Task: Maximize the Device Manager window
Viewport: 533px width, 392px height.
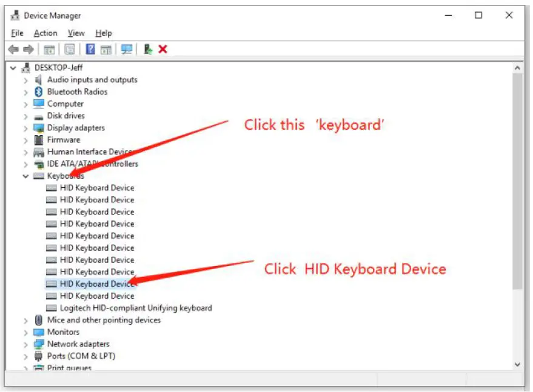Action: (478, 15)
